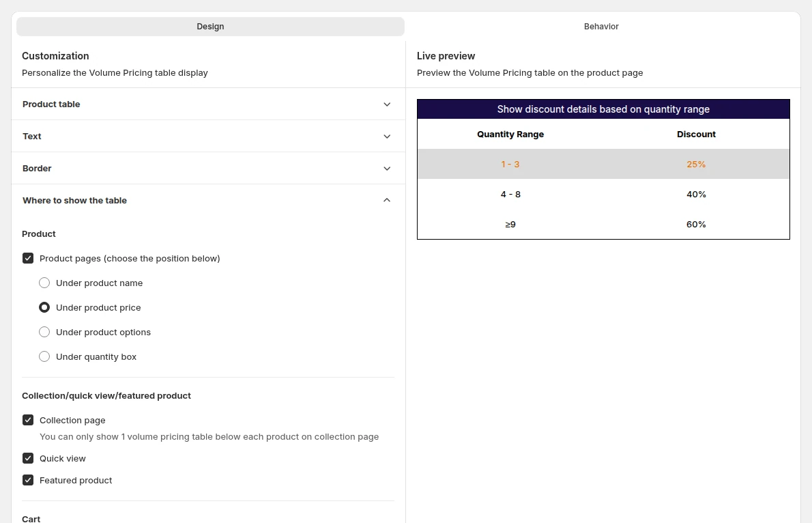Choose the Under product options radio
This screenshot has width=812, height=523.
pos(44,332)
